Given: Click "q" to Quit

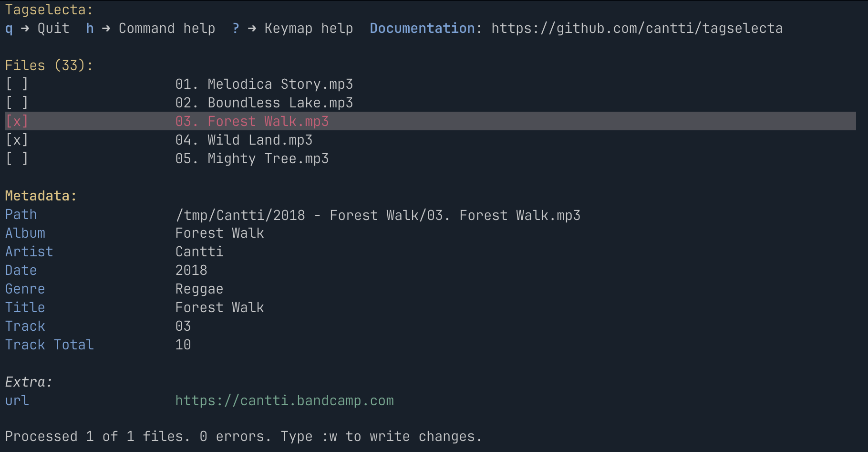Looking at the screenshot, I should 8,28.
